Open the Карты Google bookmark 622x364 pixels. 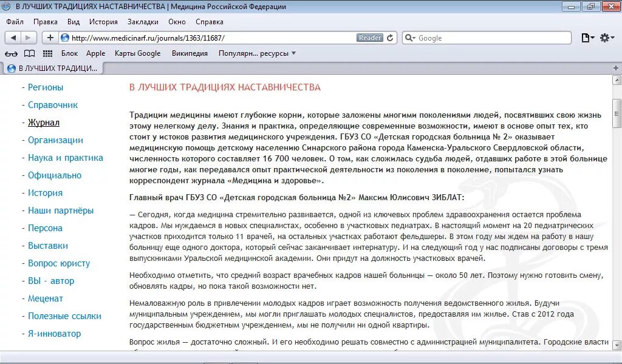(x=138, y=53)
